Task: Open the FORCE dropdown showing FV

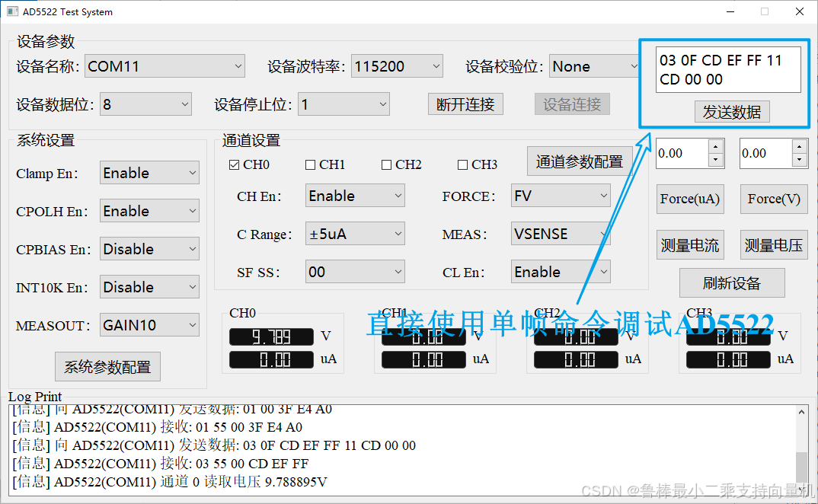Action: pos(561,196)
